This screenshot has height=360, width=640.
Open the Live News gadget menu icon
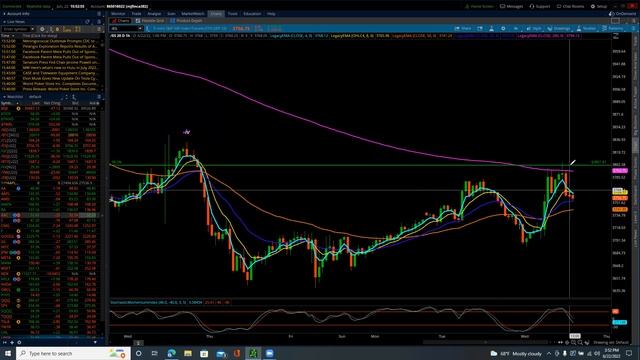pyautogui.click(x=99, y=22)
